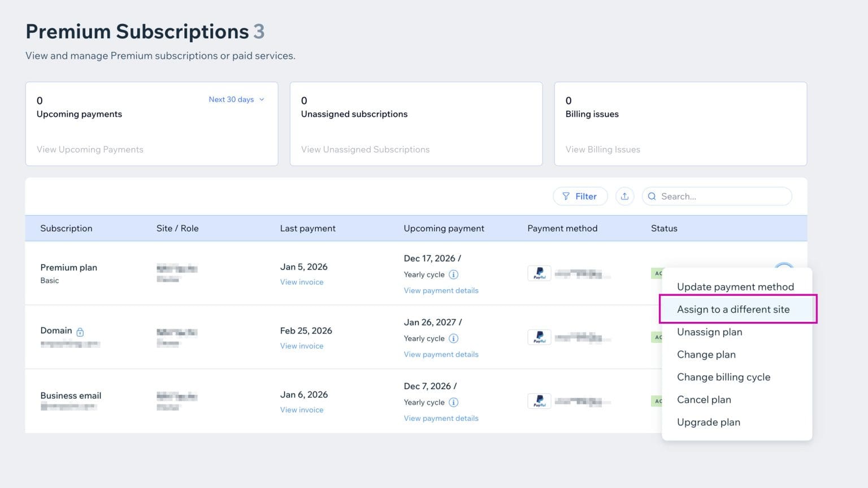Click the Domain subscription name
Viewport: 868px width, 488px height.
point(56,331)
